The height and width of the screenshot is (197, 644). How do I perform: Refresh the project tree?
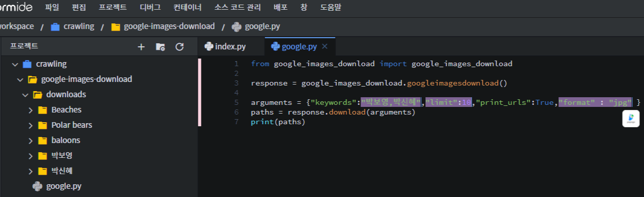pos(179,47)
